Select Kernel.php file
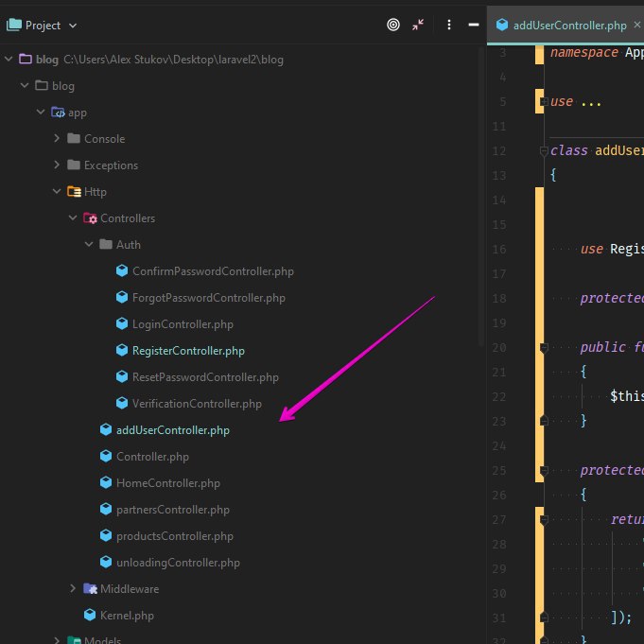The height and width of the screenshot is (644, 644). [x=127, y=616]
